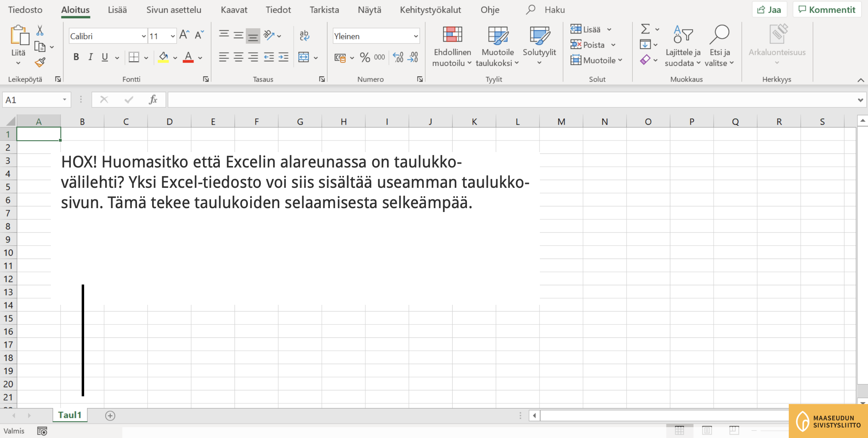
Task: Toggle bold formatting
Action: pos(76,57)
